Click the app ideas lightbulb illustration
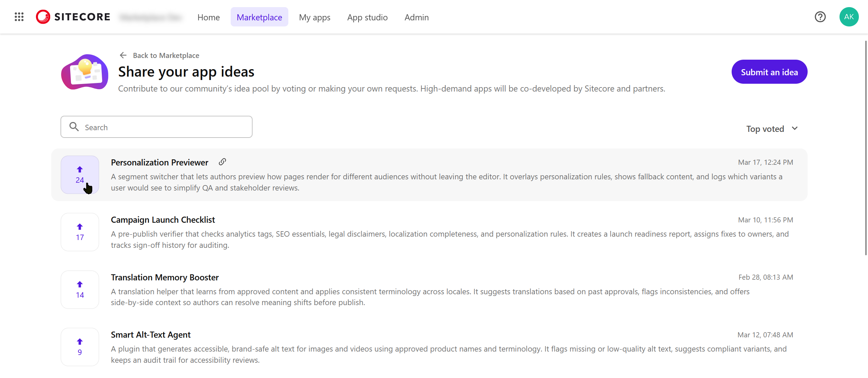This screenshot has height=378, width=868. (x=84, y=73)
